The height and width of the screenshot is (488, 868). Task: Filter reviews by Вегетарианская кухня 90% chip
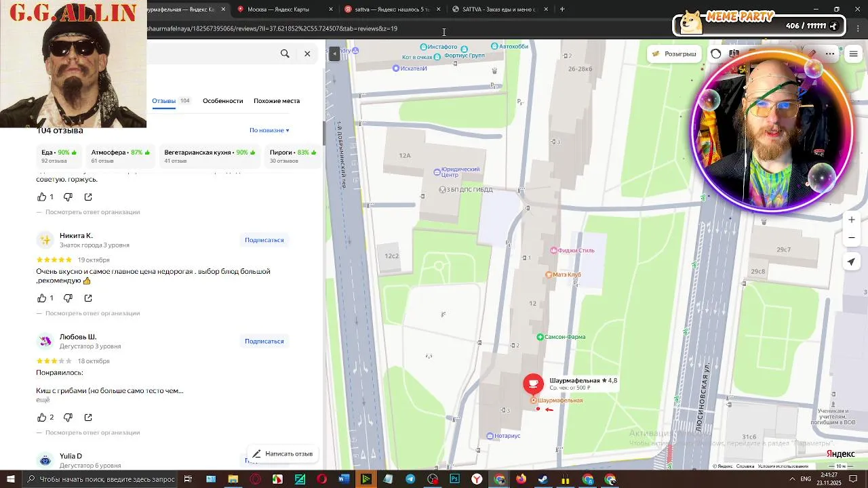click(x=210, y=156)
